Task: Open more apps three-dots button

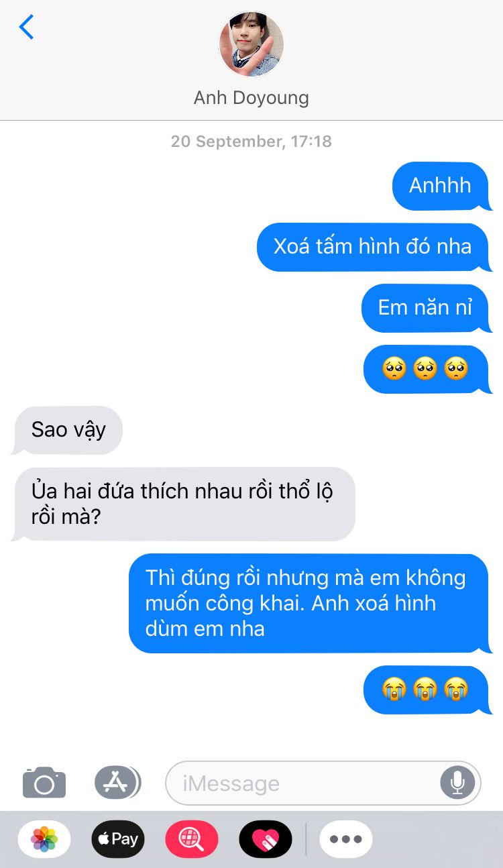Action: pyautogui.click(x=346, y=839)
